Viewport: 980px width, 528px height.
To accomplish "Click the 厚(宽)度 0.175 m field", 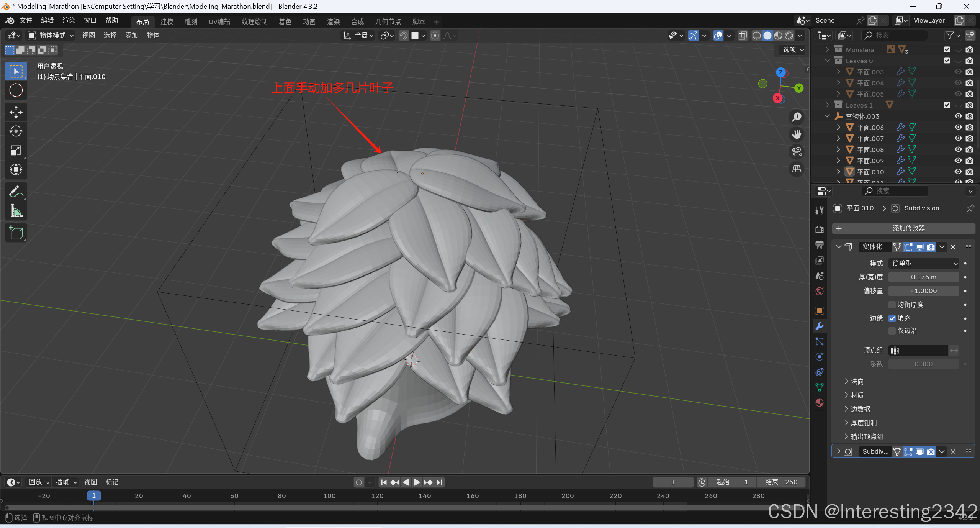I will (x=923, y=277).
